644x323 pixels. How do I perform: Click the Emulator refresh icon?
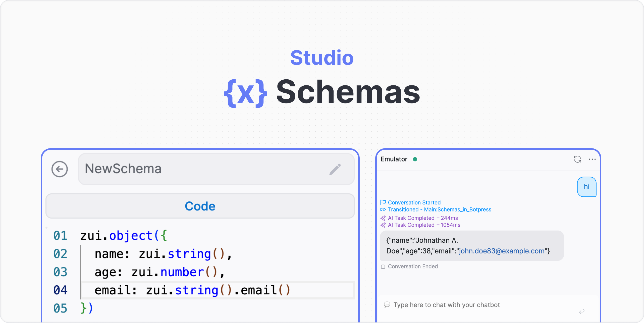[577, 159]
